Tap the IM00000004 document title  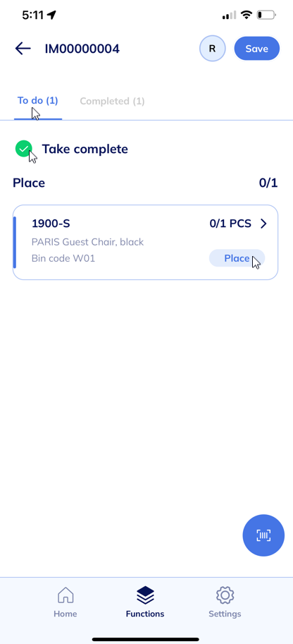(82, 49)
